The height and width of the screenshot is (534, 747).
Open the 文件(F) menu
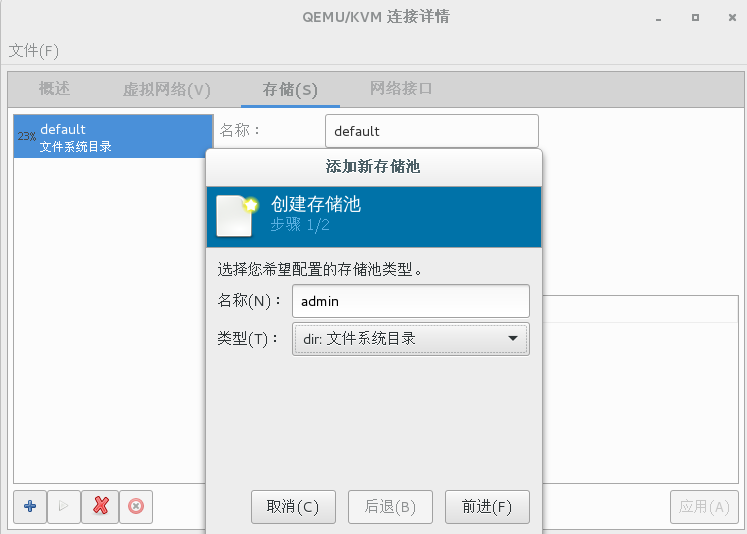34,50
